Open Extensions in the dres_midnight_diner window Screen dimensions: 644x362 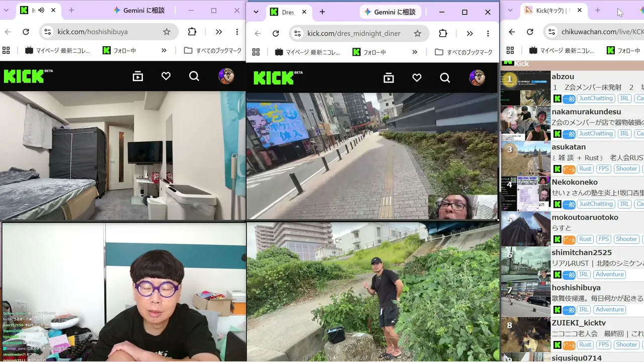tap(443, 34)
